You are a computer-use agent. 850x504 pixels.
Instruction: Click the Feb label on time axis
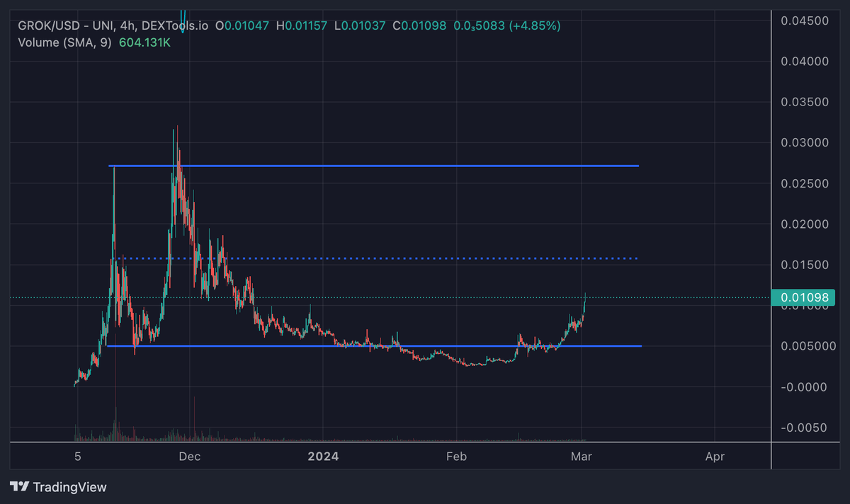[457, 457]
